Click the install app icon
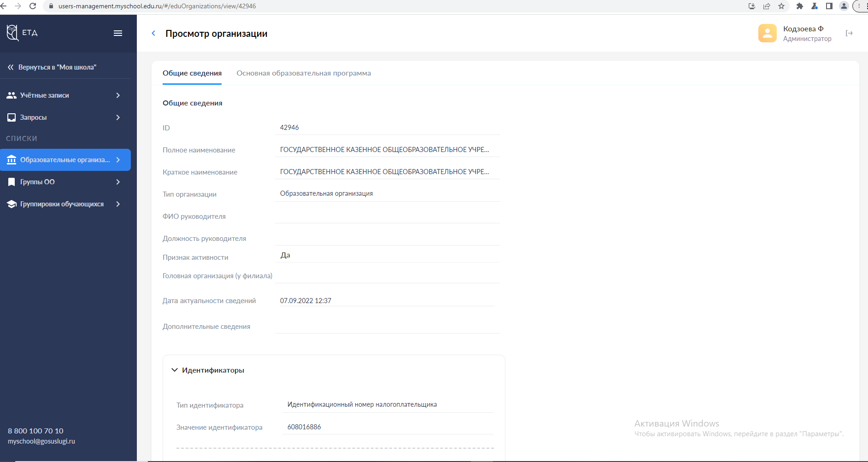Screen dimensions: 868x462 click(752, 6)
